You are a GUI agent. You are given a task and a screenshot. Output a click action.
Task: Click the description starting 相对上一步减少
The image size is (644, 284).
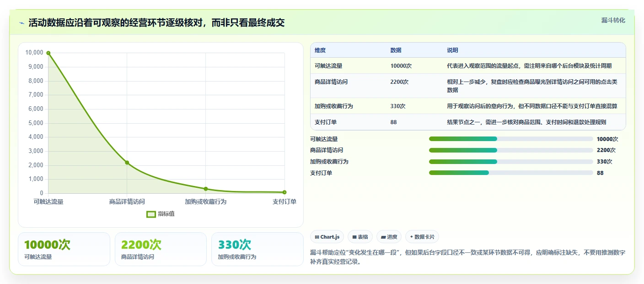point(532,86)
